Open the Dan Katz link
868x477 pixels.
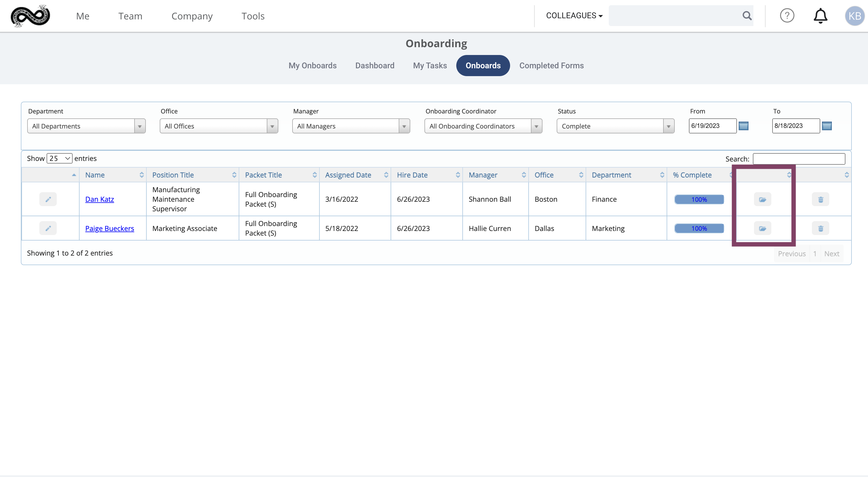tap(100, 199)
